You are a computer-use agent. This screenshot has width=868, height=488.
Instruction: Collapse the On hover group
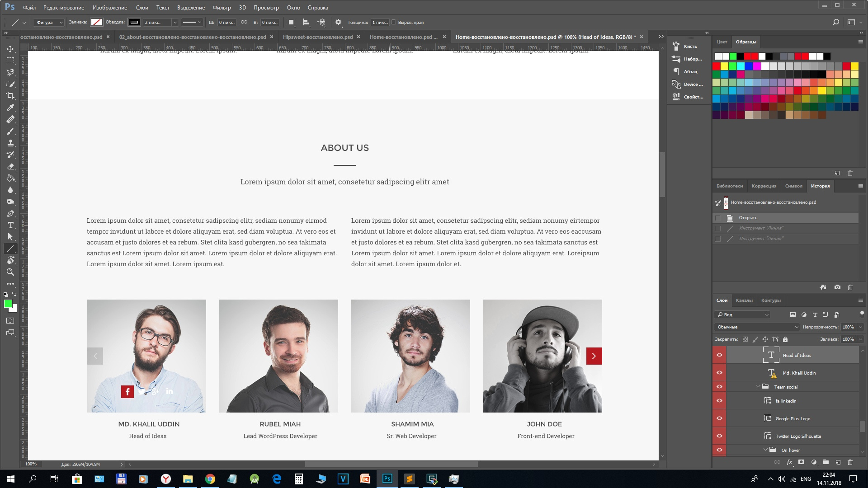pyautogui.click(x=765, y=450)
